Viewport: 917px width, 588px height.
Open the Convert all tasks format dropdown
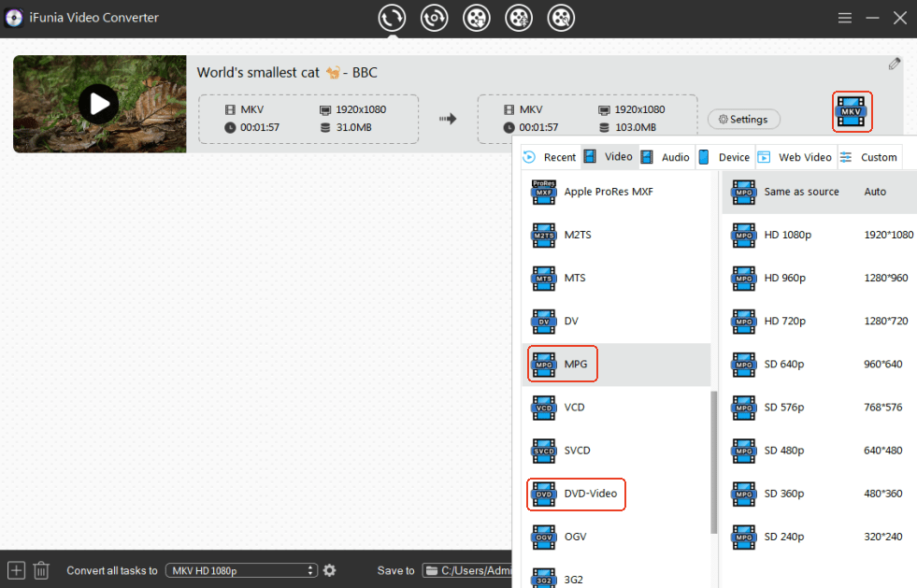coord(242,570)
